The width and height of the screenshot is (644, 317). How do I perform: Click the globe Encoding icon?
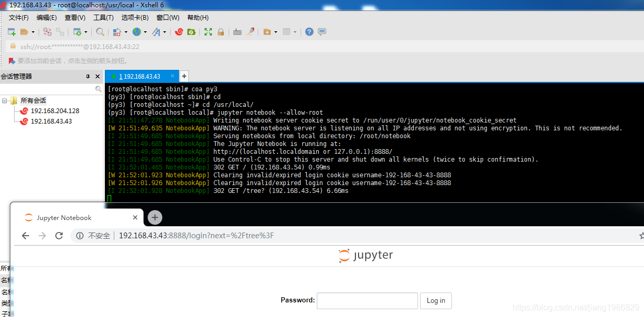click(136, 32)
